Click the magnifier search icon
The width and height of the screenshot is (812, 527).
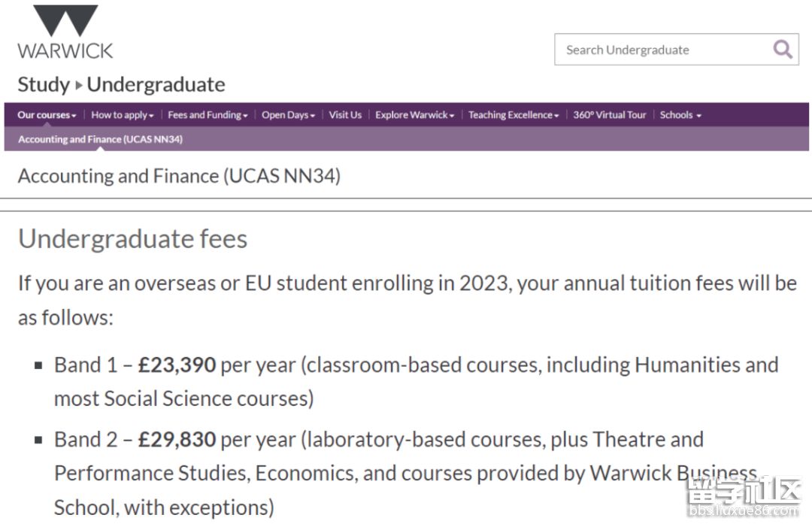(783, 50)
